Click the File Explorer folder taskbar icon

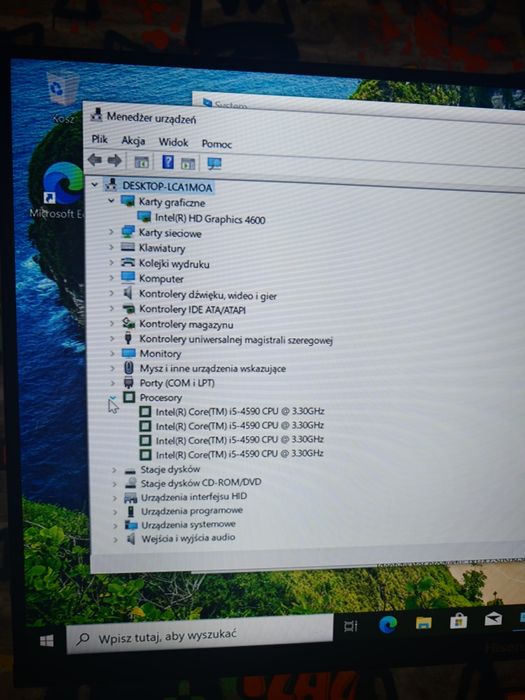(x=423, y=622)
